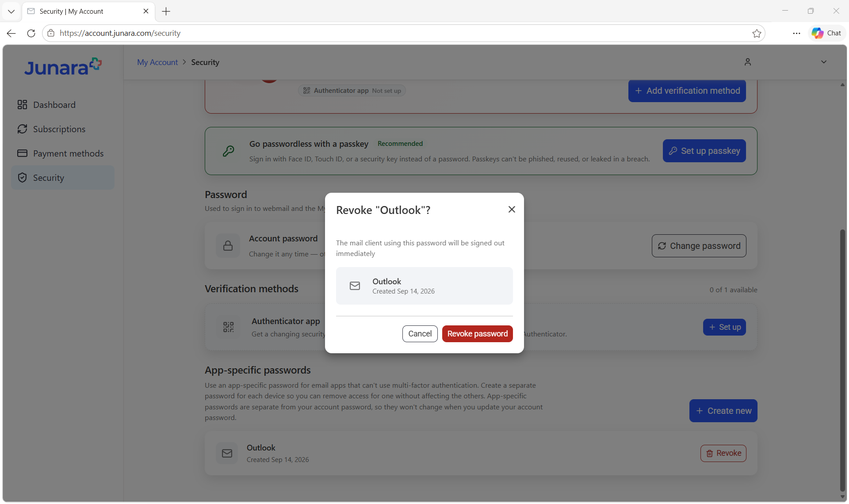The image size is (849, 504).
Task: Click the Security shield icon
Action: [22, 178]
